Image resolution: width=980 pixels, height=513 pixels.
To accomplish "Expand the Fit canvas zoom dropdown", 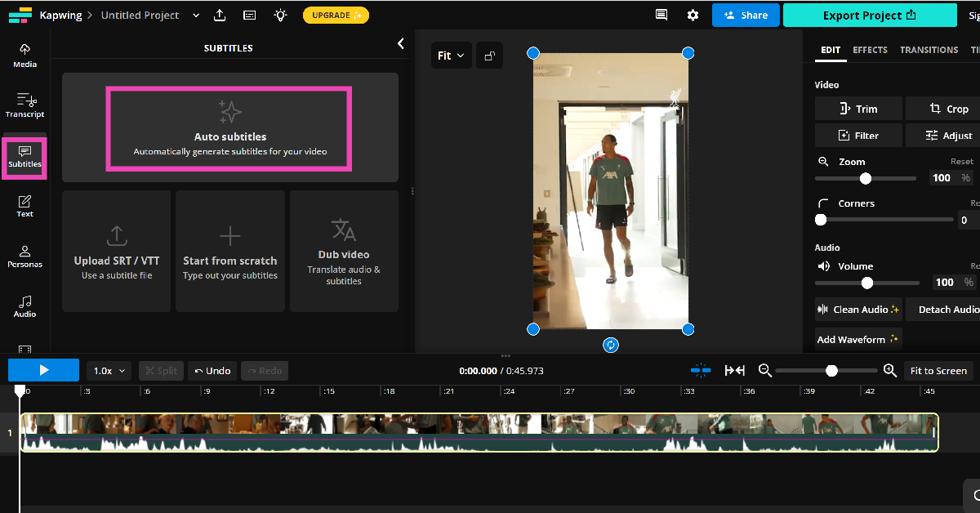I will (451, 56).
